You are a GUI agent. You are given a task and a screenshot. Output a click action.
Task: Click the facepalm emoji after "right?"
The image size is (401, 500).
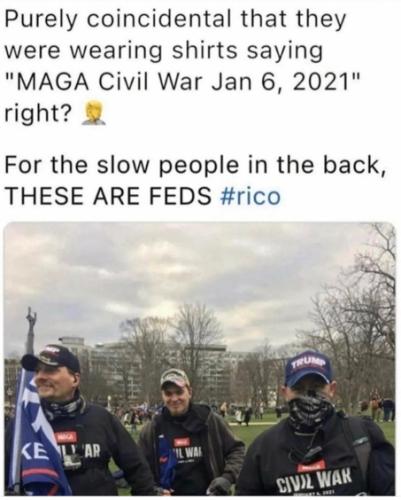[x=94, y=114]
